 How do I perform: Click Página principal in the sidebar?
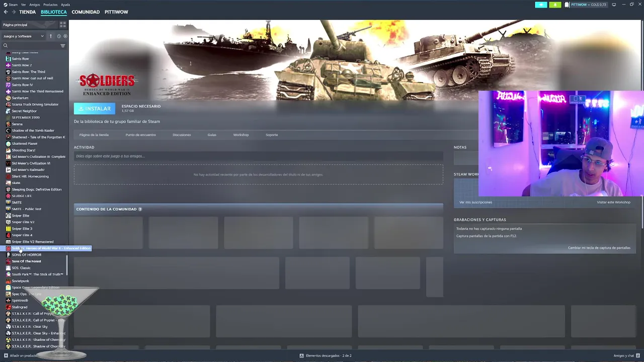point(15,25)
